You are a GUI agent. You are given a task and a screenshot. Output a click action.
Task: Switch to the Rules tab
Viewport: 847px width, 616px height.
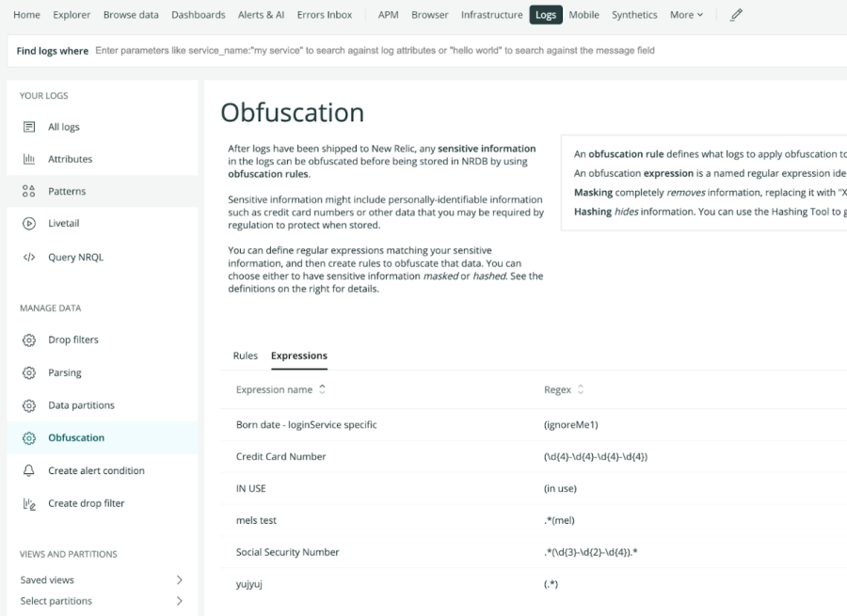246,355
